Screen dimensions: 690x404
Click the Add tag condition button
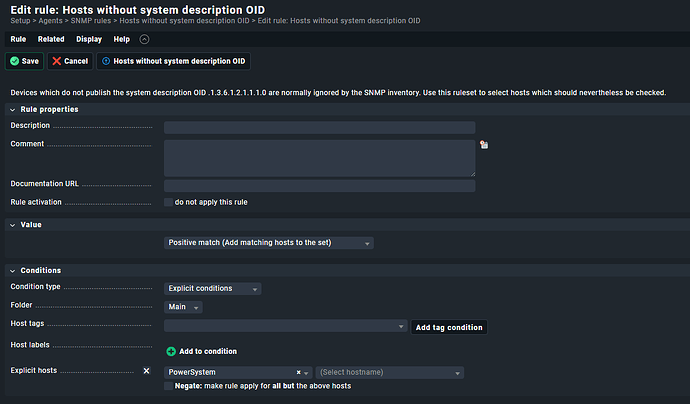(x=449, y=327)
